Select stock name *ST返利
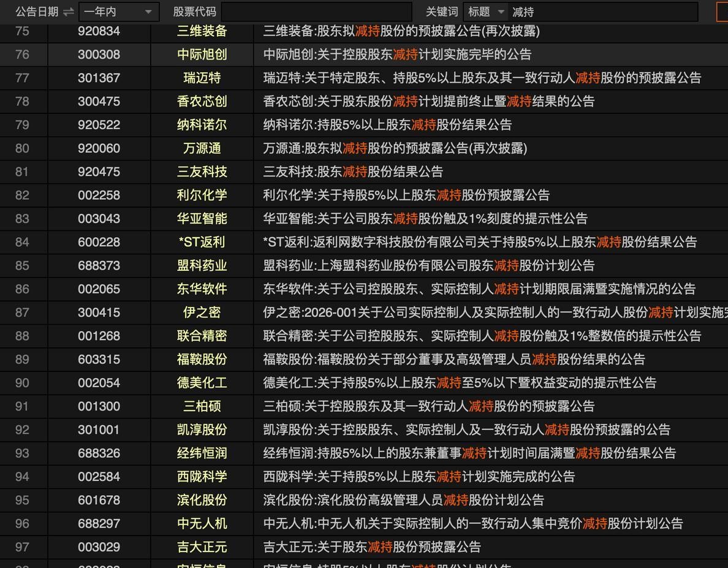 pyautogui.click(x=202, y=242)
